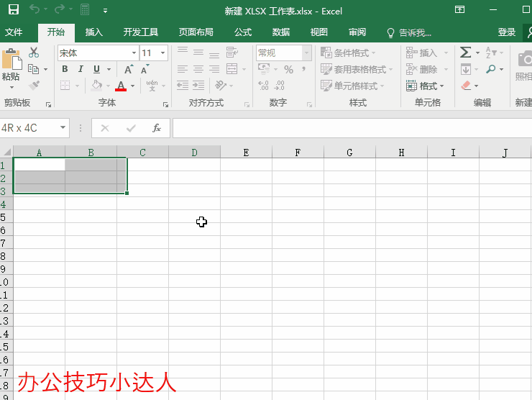Open font color dropdown arrow
Viewport: 532px width, 400px height.
click(133, 86)
